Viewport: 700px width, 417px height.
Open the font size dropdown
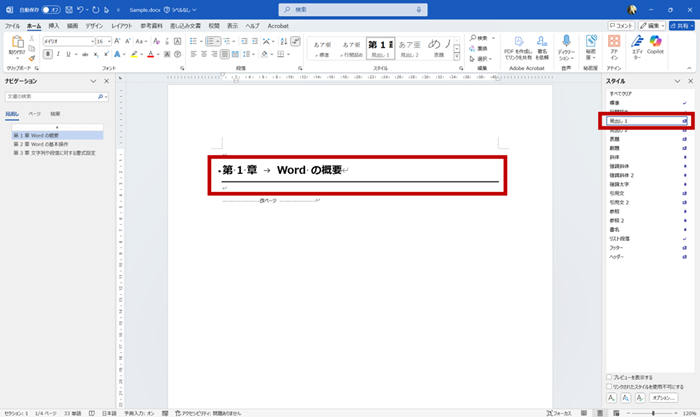pos(111,41)
